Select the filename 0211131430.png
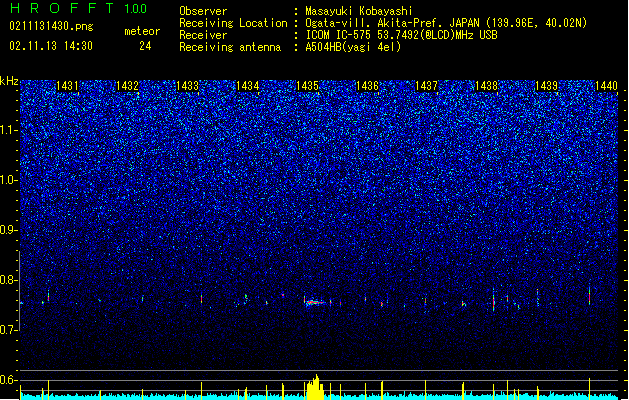Screen dimensions: 629x400 (51, 27)
